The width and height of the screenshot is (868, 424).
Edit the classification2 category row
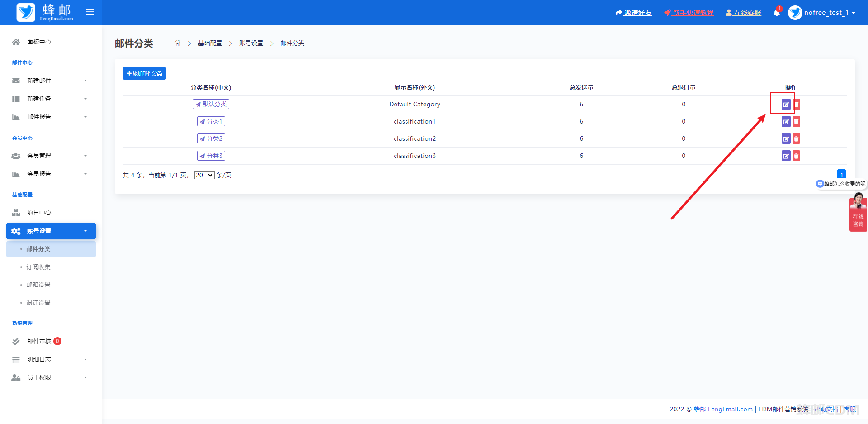[786, 139]
